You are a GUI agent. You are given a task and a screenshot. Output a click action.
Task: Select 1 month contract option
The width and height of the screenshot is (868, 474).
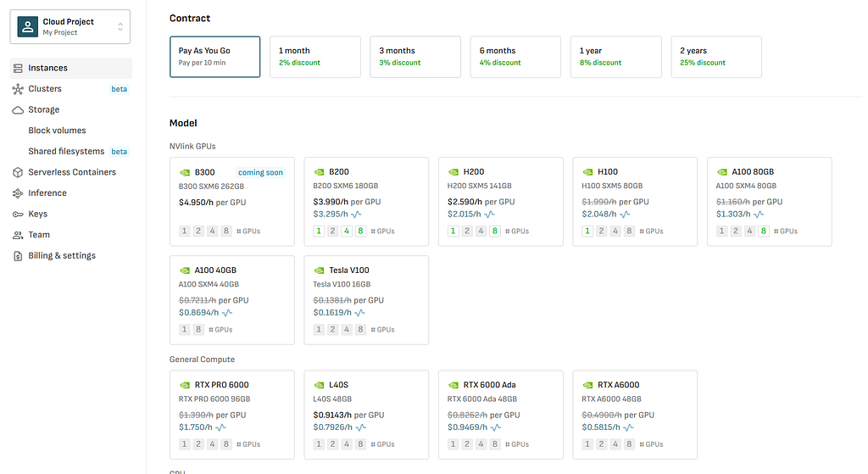[x=315, y=57]
